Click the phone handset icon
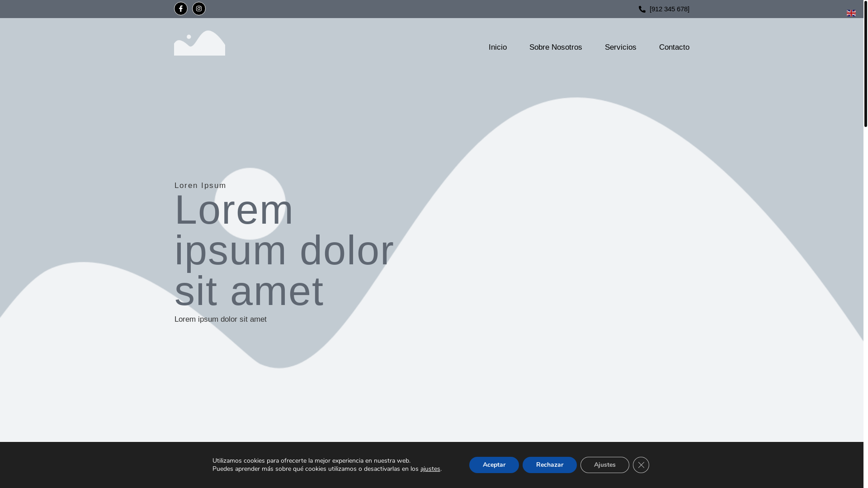Image resolution: width=868 pixels, height=488 pixels. point(642,9)
